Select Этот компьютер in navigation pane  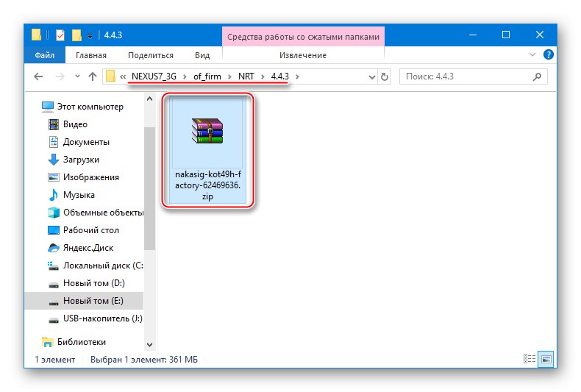click(90, 107)
